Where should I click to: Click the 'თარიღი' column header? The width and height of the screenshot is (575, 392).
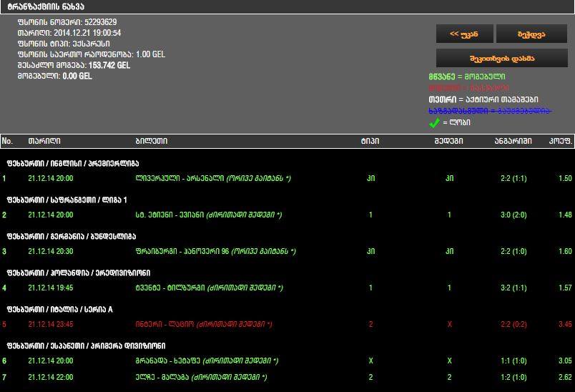tap(44, 141)
